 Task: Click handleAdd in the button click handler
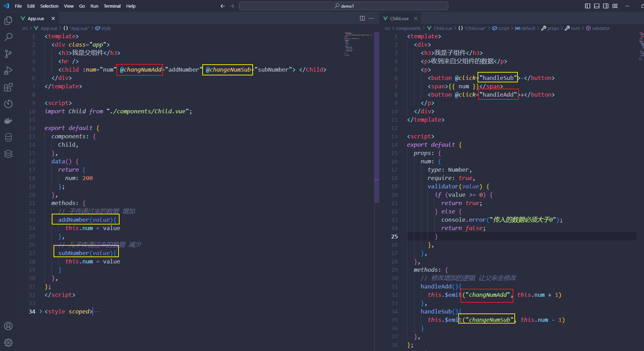(x=498, y=95)
